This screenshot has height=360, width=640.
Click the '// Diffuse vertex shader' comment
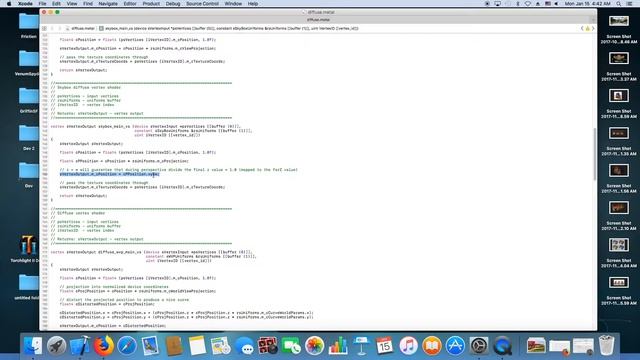(x=78, y=213)
